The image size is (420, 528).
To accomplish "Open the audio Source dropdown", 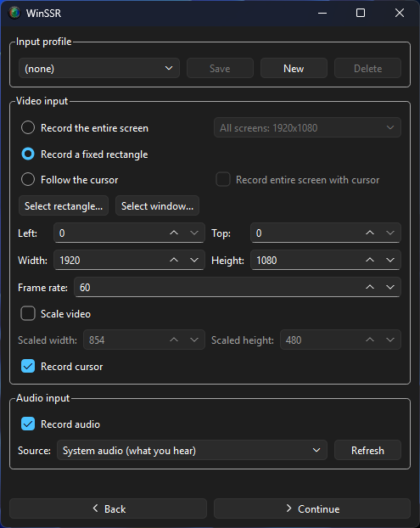I will (192, 450).
